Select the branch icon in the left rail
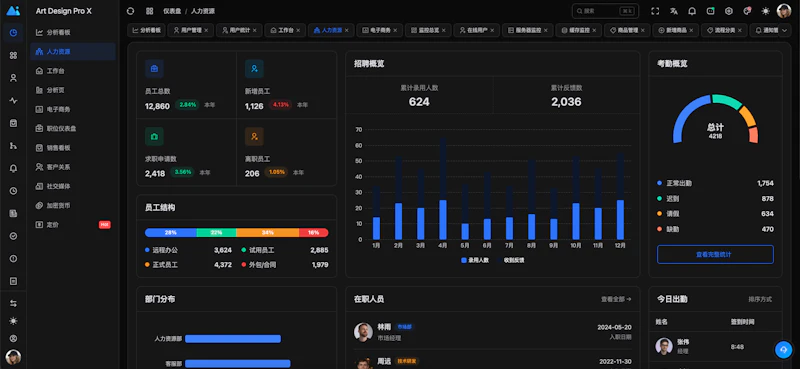The width and height of the screenshot is (800, 369). [x=13, y=146]
